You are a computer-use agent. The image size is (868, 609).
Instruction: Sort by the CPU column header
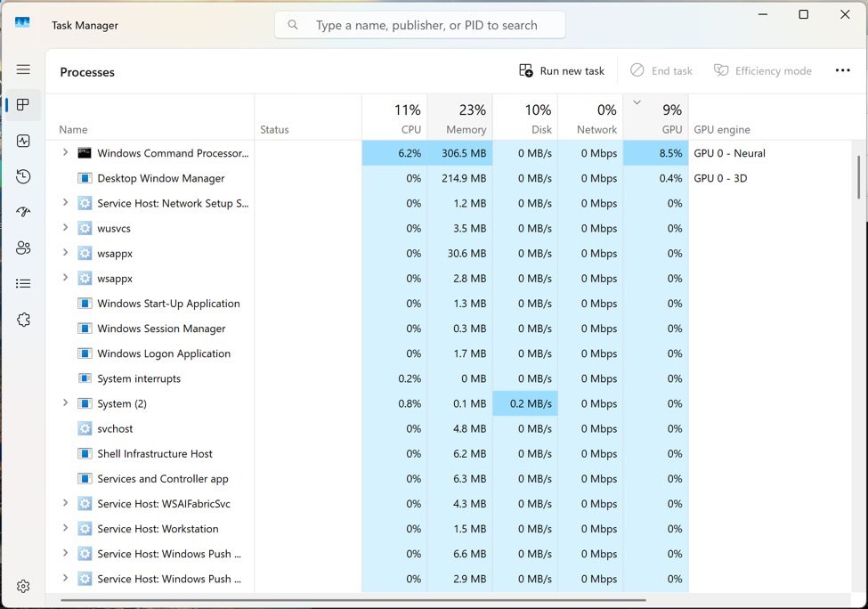pyautogui.click(x=394, y=118)
